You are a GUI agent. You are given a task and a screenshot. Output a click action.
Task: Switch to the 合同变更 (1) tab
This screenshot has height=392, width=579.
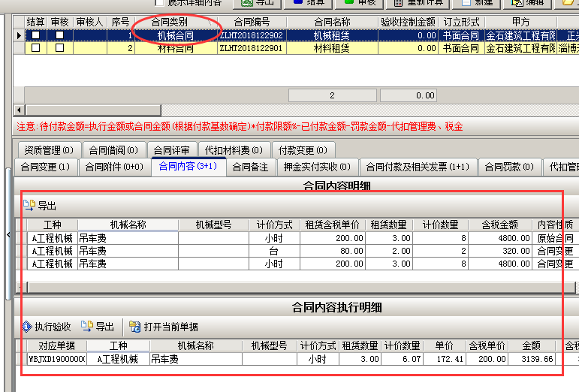click(x=45, y=167)
